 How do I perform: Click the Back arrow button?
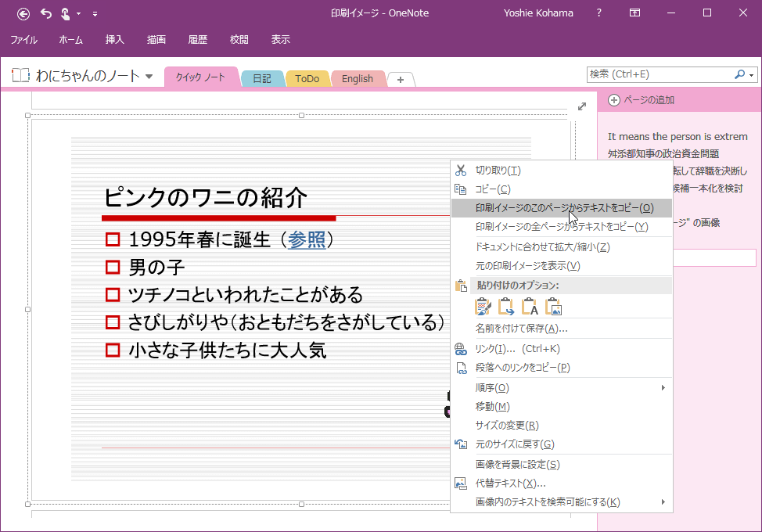click(x=23, y=13)
